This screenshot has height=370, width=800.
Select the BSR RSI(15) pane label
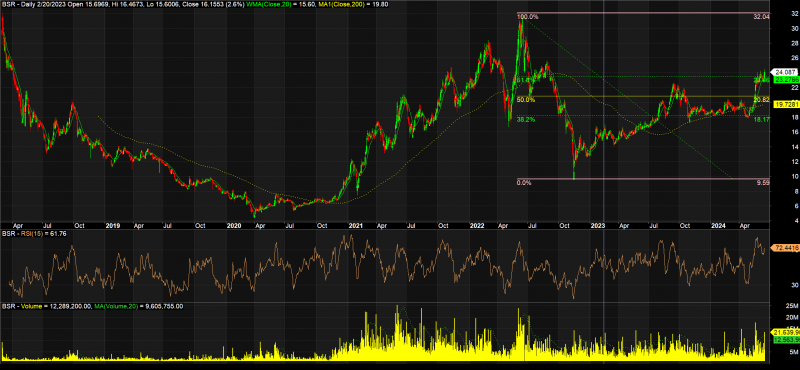(x=21, y=233)
